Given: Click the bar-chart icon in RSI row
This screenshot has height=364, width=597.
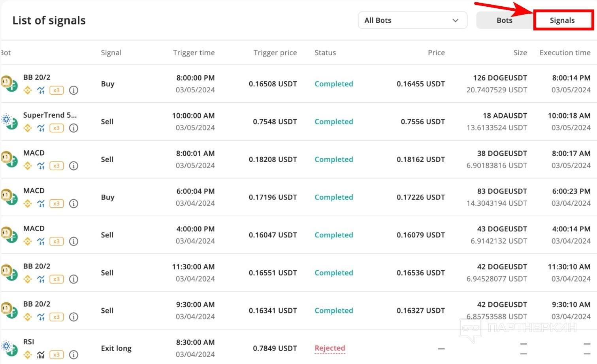Looking at the screenshot, I should tap(41, 355).
